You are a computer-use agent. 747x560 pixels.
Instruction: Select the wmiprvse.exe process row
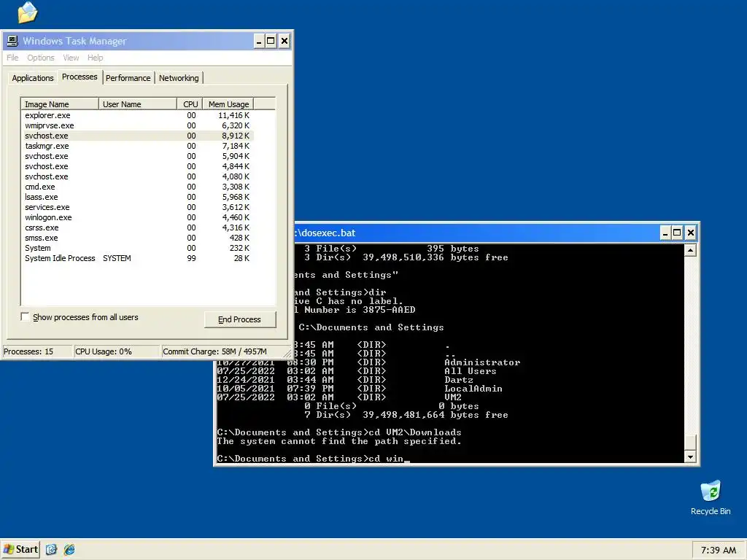tap(137, 125)
